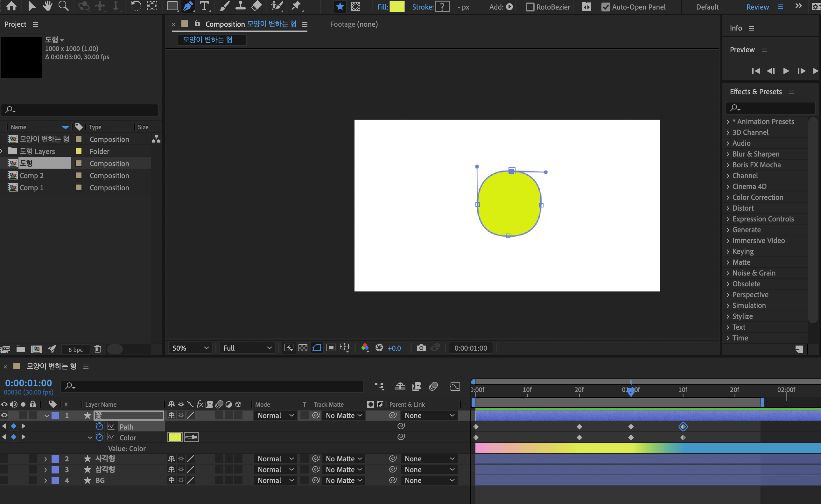Viewport: 821px width, 504px height.
Task: Open Parent None dropdown for BG layer
Action: [x=429, y=480]
